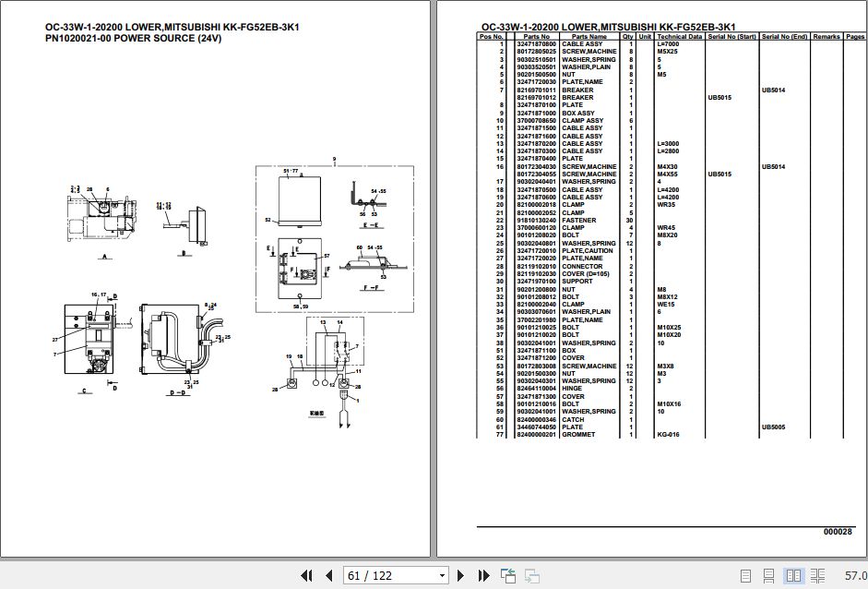Switch to single page view
The height and width of the screenshot is (589, 868).
[x=745, y=575]
